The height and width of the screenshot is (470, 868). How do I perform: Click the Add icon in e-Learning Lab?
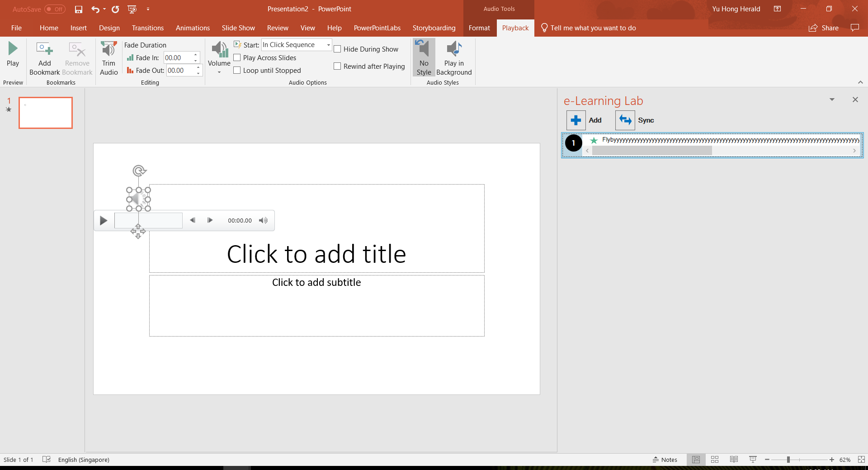(x=576, y=120)
